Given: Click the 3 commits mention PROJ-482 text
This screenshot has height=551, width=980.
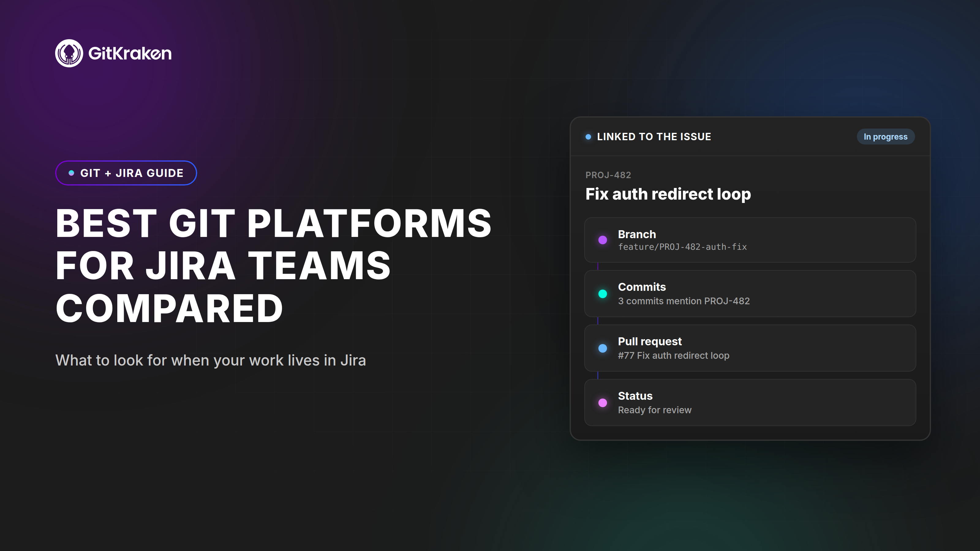Looking at the screenshot, I should click(x=684, y=301).
